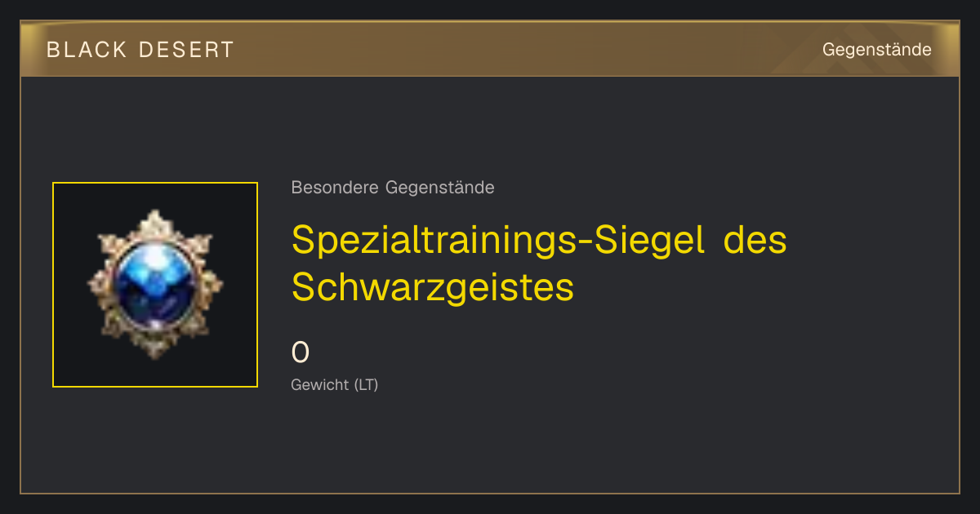Select the Spezialtrainings-Siegel item icon thumbnail
Screen dimensions: 980x514
click(155, 285)
